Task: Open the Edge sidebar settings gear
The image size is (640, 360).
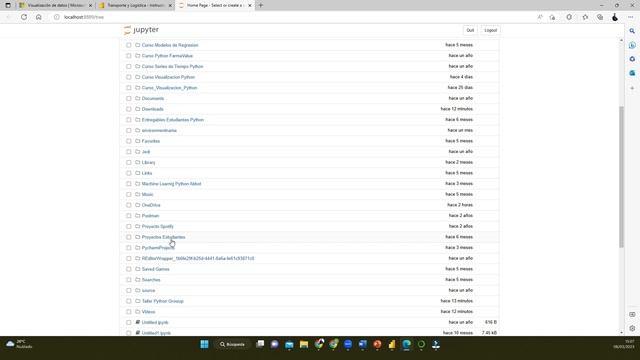Action: coord(632,328)
